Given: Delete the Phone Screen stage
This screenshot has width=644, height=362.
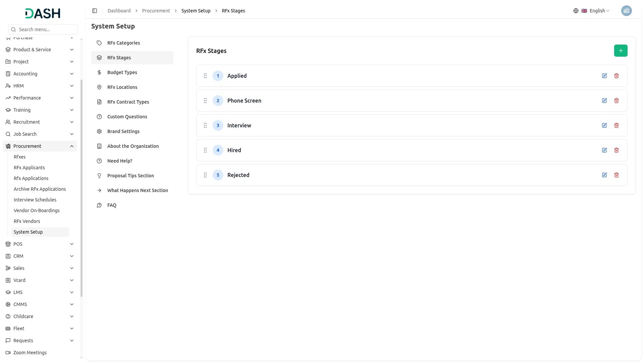Looking at the screenshot, I should click(616, 101).
